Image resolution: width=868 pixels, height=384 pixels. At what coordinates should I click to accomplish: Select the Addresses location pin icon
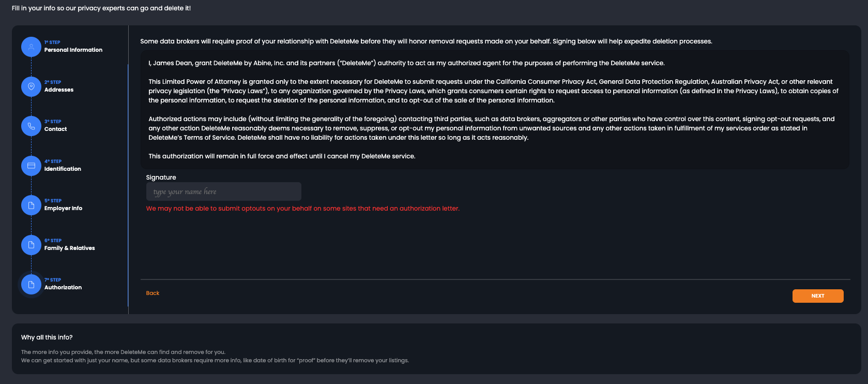tap(31, 86)
